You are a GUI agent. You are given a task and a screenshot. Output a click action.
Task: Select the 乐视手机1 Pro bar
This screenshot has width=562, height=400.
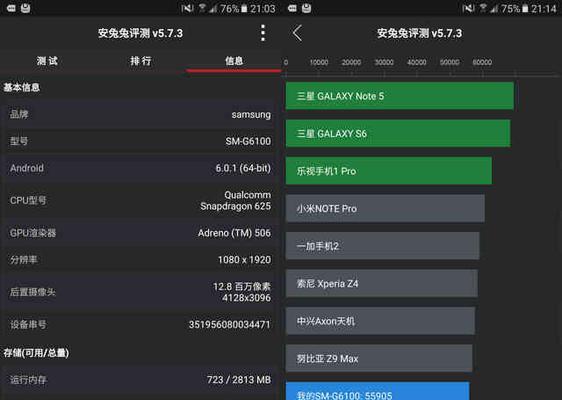pyautogui.click(x=389, y=171)
